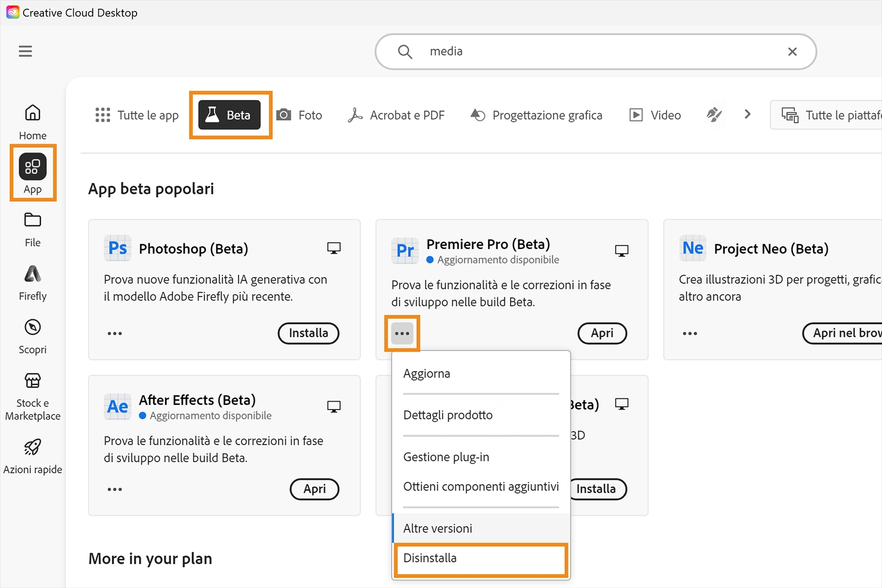The height and width of the screenshot is (588, 882).
Task: Open more options on the Photoshop (Beta) card
Action: (x=115, y=333)
